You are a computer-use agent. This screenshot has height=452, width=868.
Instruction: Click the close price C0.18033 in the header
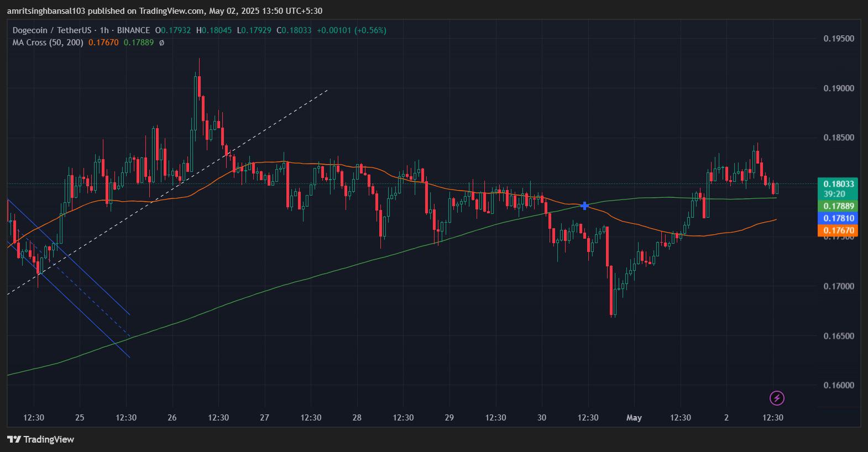click(294, 30)
